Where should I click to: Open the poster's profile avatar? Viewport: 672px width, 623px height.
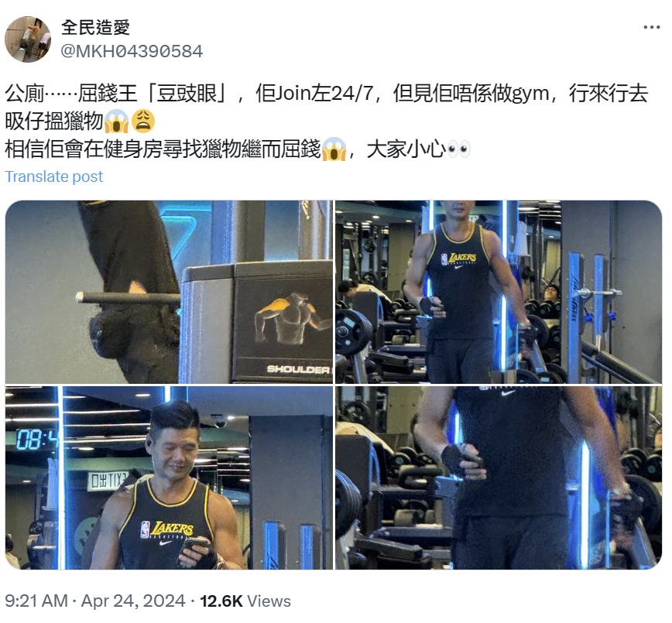point(28,39)
